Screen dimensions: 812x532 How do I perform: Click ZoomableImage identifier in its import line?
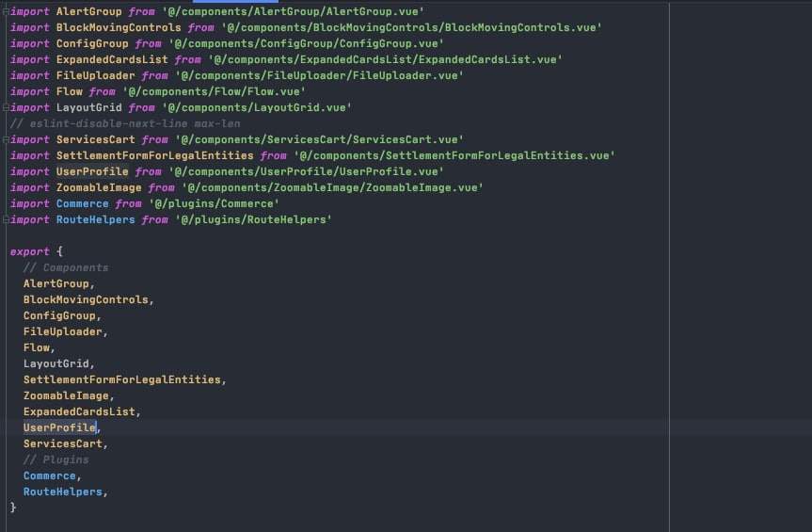pos(99,188)
